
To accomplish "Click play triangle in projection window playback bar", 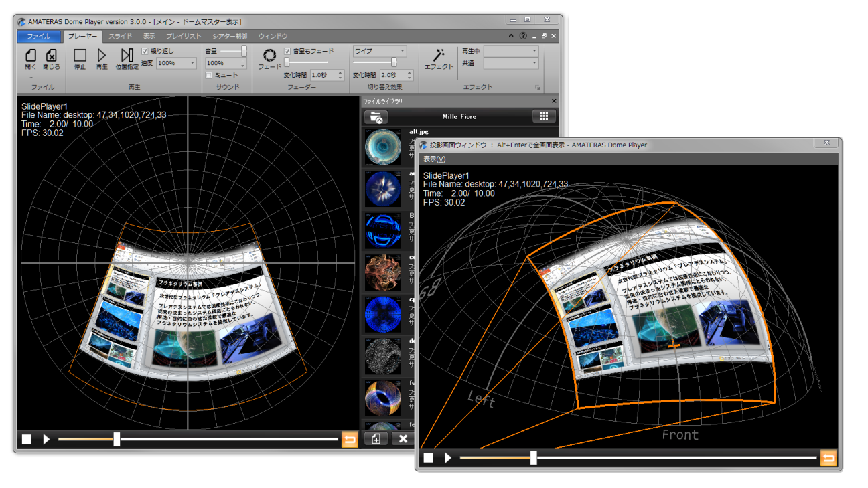I will [x=448, y=458].
